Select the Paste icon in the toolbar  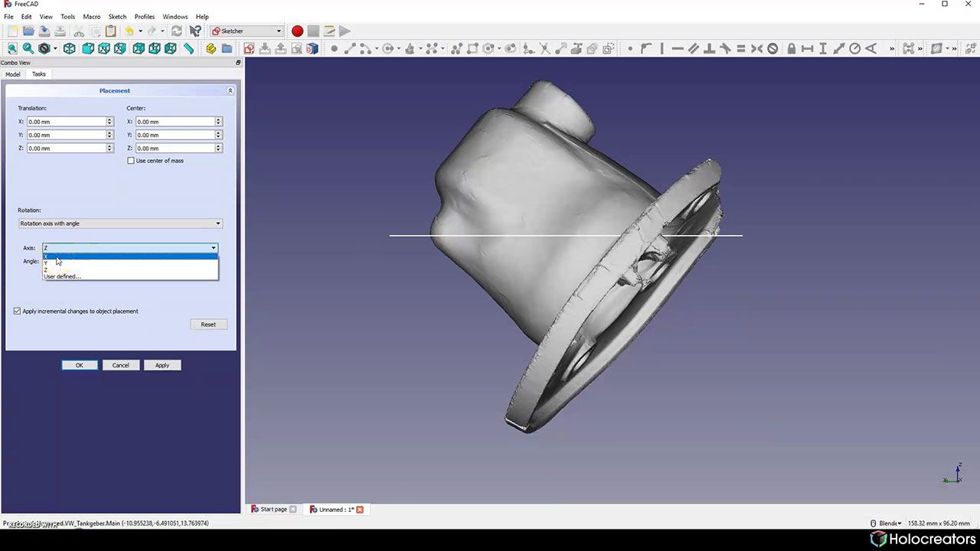(109, 31)
